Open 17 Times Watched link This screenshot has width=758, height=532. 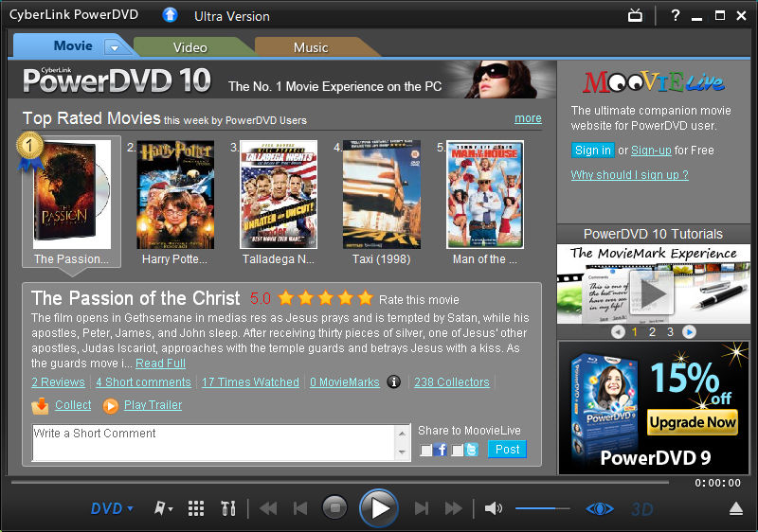(x=250, y=381)
